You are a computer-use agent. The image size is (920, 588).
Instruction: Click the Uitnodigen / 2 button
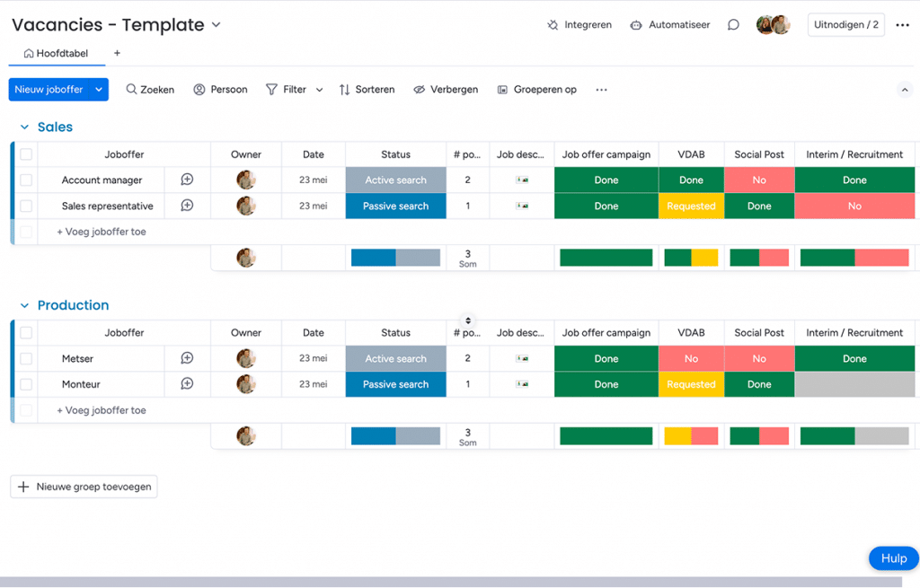pyautogui.click(x=845, y=24)
